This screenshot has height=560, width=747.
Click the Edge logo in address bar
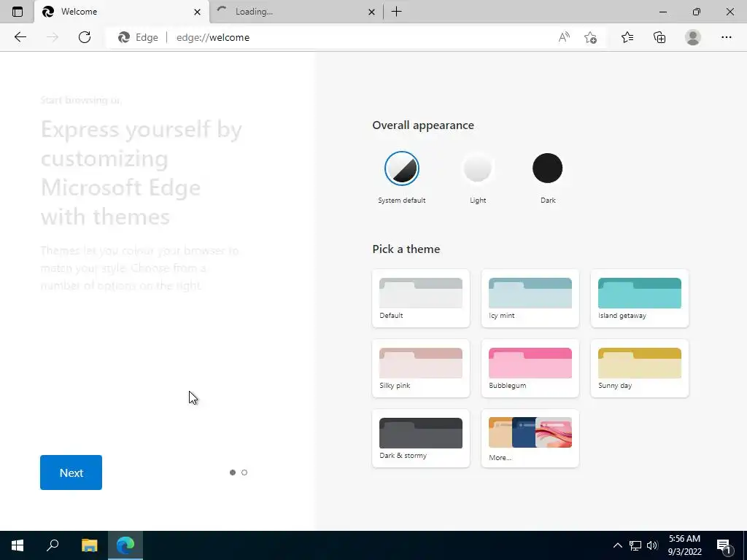124,37
